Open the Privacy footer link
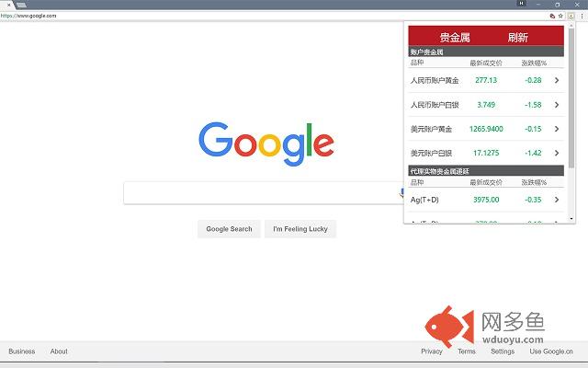Image resolution: width=588 pixels, height=368 pixels. click(432, 351)
